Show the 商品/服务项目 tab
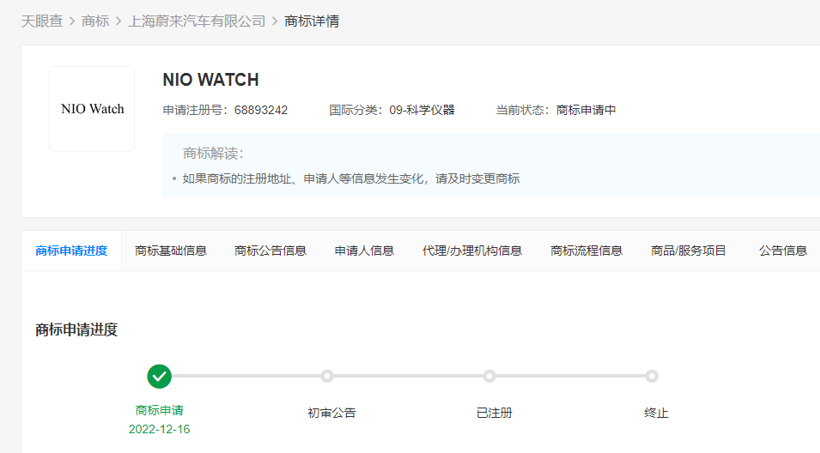This screenshot has width=820, height=453. (688, 251)
